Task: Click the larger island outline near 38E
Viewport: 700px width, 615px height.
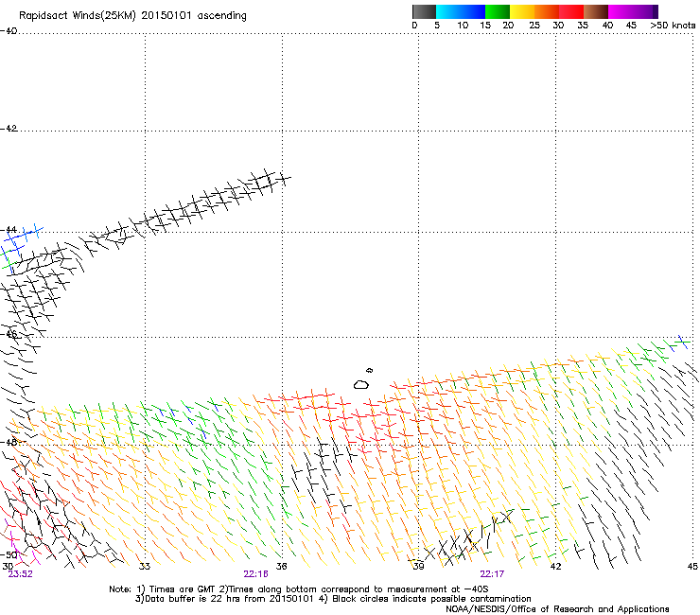Action: coord(361,384)
